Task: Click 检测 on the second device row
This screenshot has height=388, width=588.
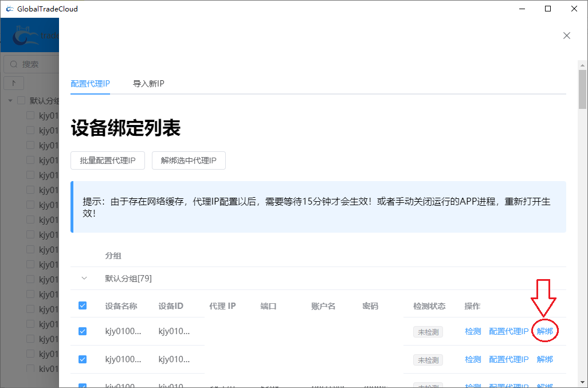Action: click(472, 359)
